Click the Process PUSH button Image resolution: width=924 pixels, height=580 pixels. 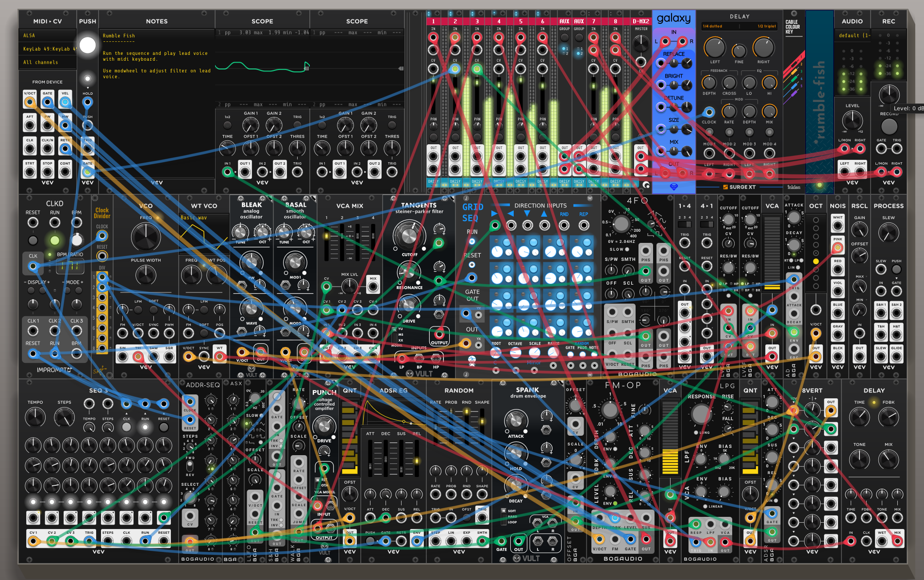pos(896,269)
